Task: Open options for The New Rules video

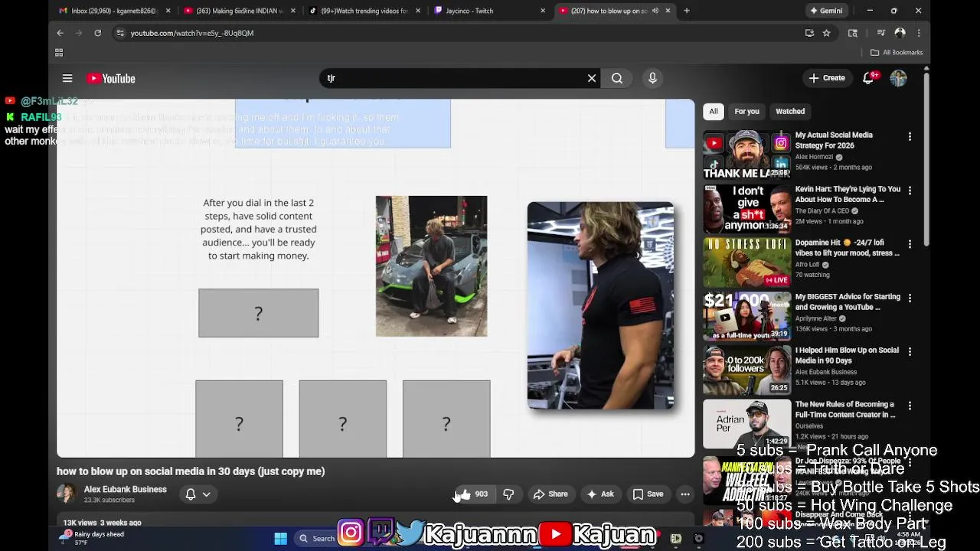Action: click(910, 406)
